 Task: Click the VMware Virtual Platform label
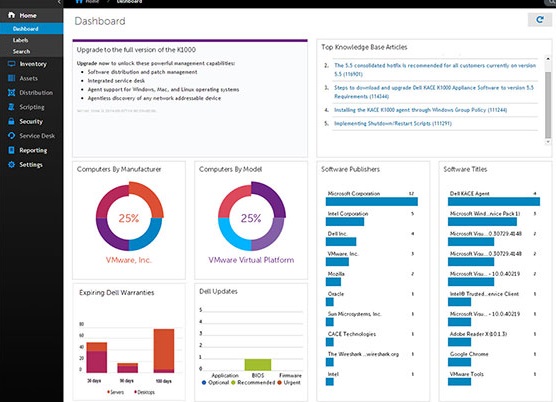251,260
